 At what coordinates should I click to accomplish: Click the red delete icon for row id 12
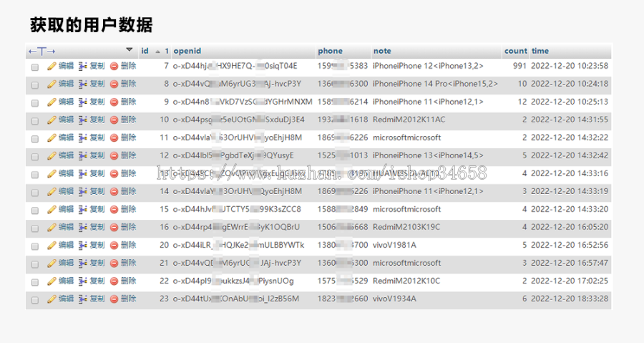tap(114, 155)
